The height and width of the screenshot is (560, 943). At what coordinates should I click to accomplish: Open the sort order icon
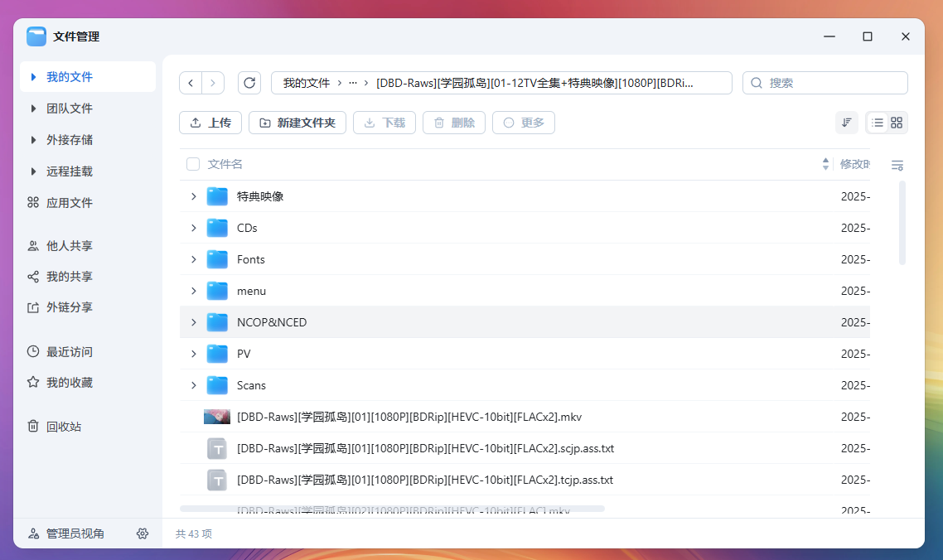846,123
